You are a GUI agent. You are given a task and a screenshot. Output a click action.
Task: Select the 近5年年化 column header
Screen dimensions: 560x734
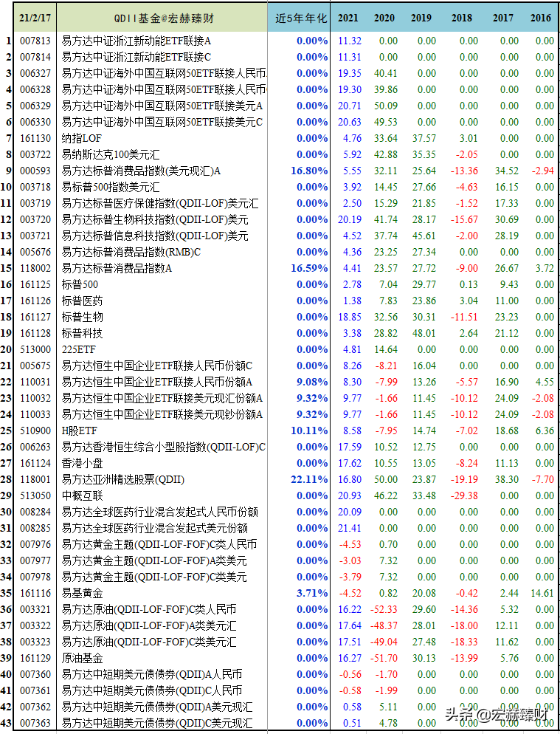pos(300,18)
